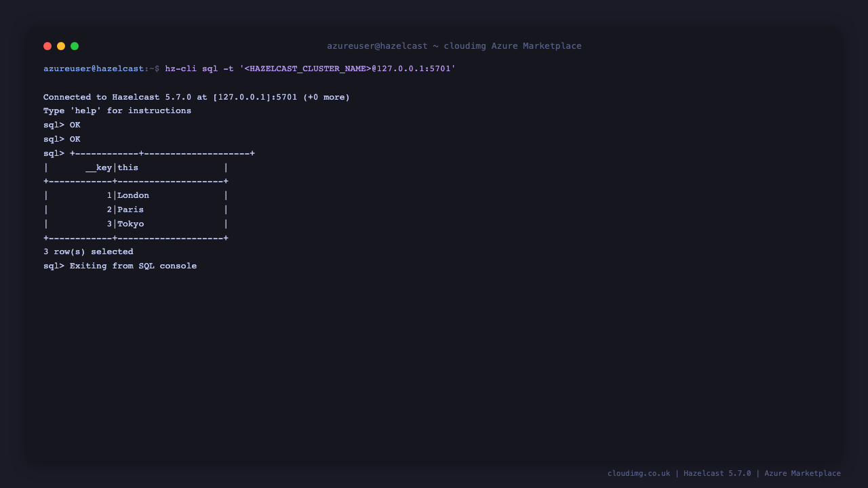Click the '<HAZELCAST_CLUSTER_NAME>@127.0.0.1:5701' argument

348,68
